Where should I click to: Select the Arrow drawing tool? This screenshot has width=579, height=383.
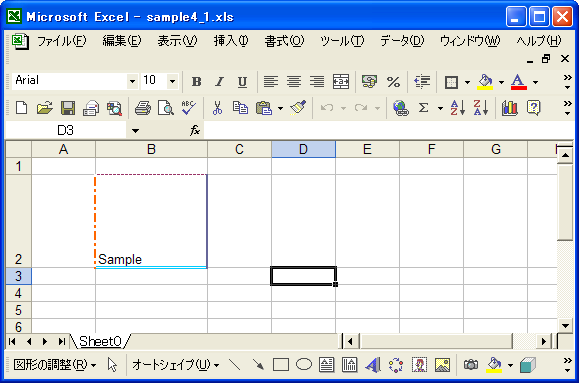[258, 365]
